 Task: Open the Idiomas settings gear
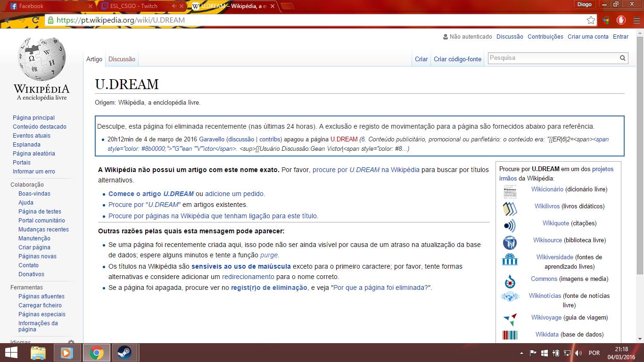71,342
